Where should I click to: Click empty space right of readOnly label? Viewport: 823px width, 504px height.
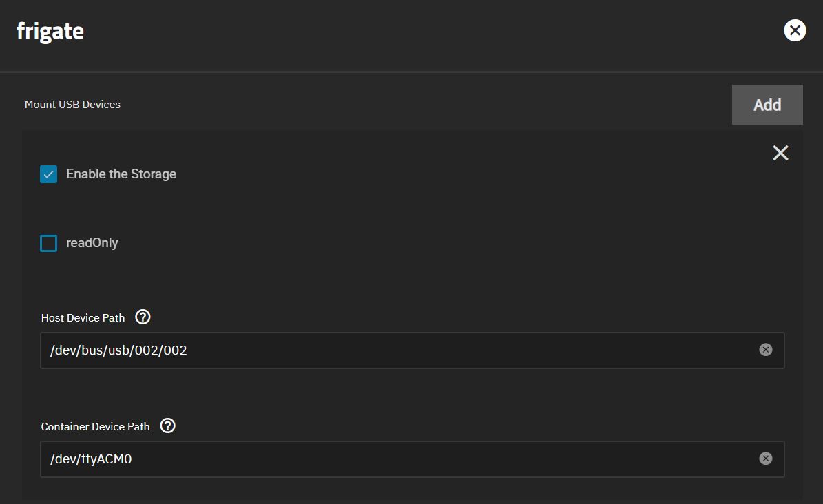pos(413,243)
